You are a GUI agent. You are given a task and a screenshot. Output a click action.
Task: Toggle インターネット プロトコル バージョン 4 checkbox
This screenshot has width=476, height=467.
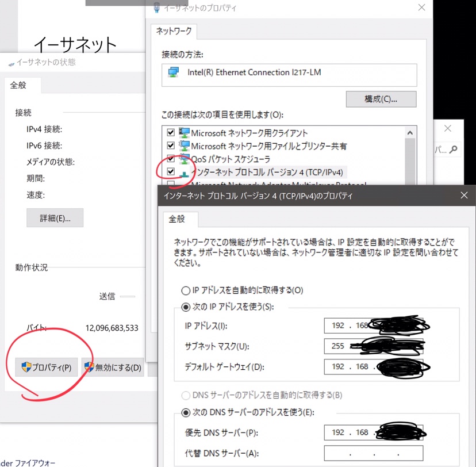click(x=171, y=171)
